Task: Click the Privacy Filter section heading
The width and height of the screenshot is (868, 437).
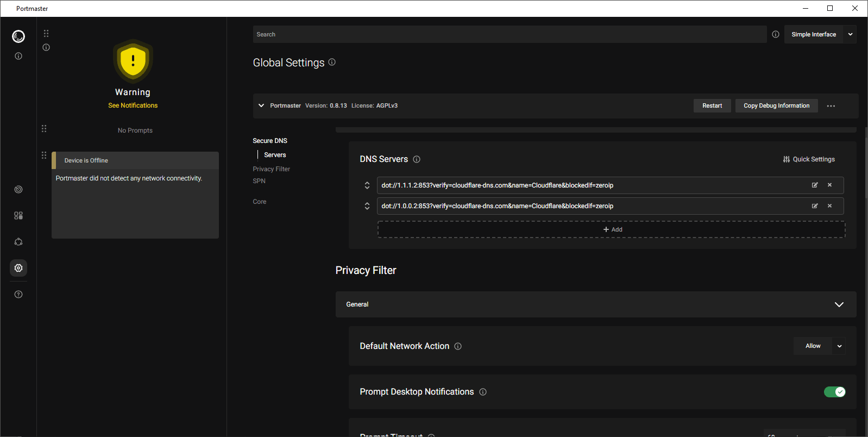Action: point(366,270)
